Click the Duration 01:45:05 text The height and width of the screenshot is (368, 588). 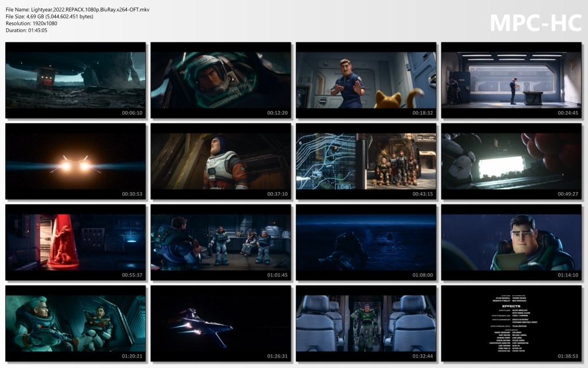pyautogui.click(x=26, y=30)
